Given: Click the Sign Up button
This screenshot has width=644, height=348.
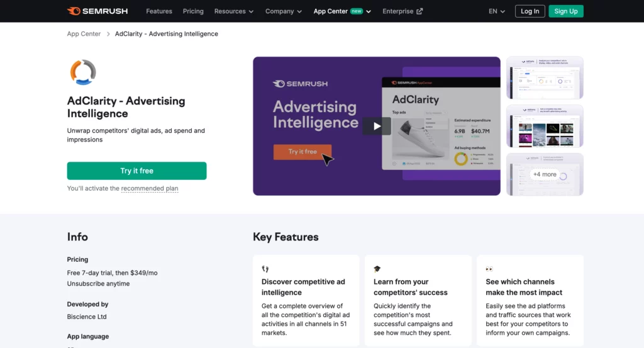Looking at the screenshot, I should pyautogui.click(x=565, y=11).
